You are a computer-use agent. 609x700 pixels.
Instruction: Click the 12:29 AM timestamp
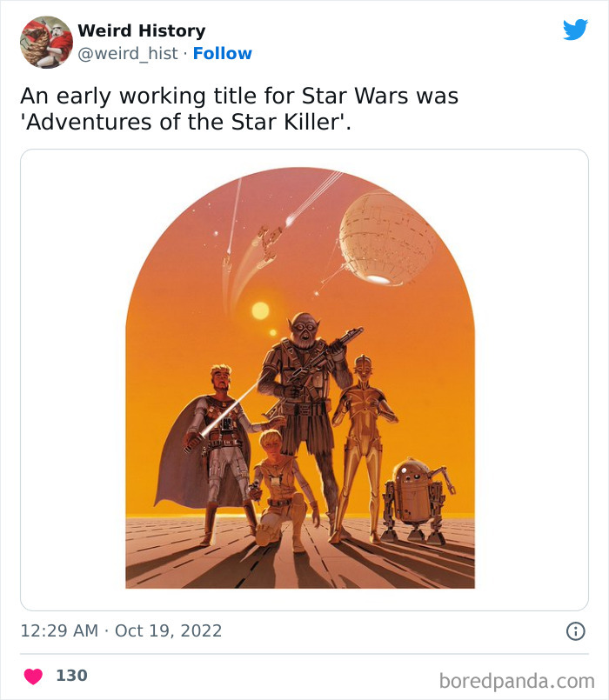[59, 630]
